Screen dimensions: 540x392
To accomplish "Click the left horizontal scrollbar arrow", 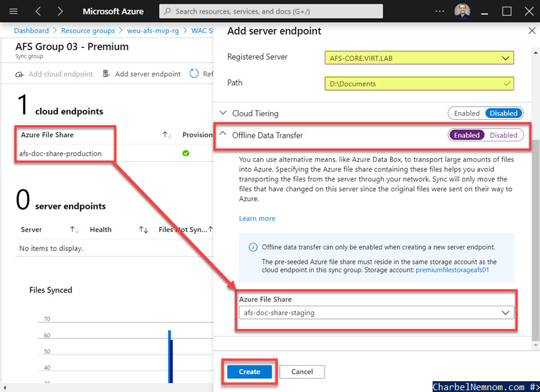I will click(5, 388).
